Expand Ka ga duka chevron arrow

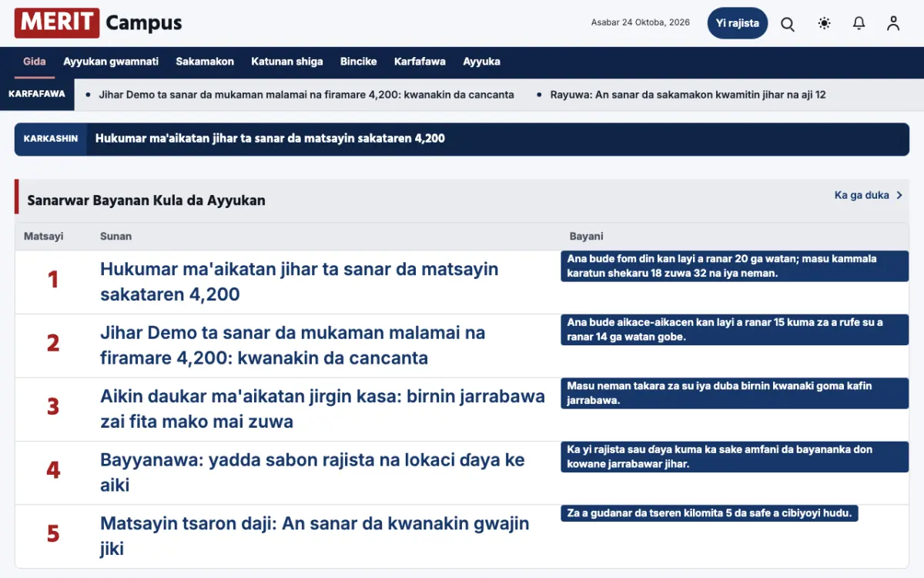click(899, 195)
